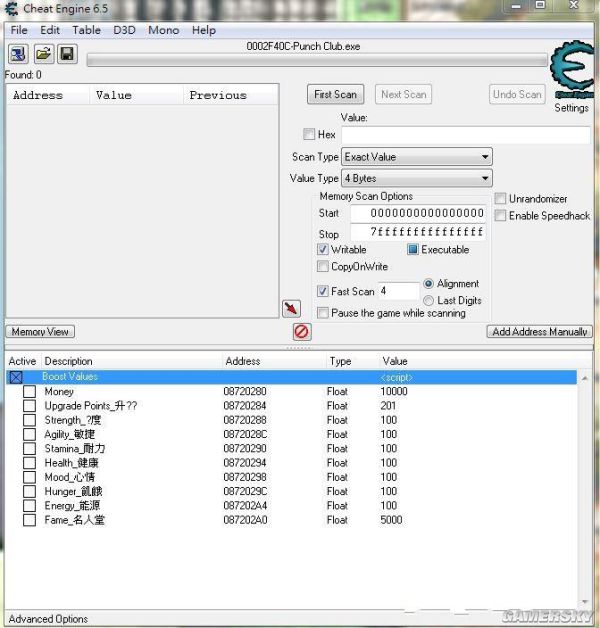Click the red arrow add-to-address-list icon
The height and width of the screenshot is (628, 600).
[291, 309]
